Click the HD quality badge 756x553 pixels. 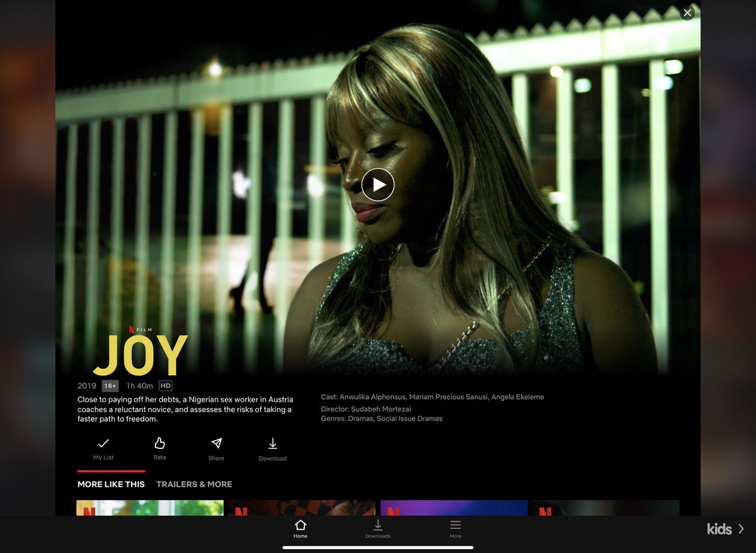[x=166, y=386]
